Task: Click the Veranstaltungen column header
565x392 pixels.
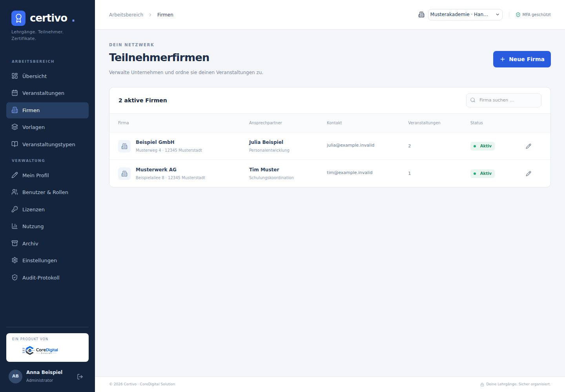Action: pos(424,123)
